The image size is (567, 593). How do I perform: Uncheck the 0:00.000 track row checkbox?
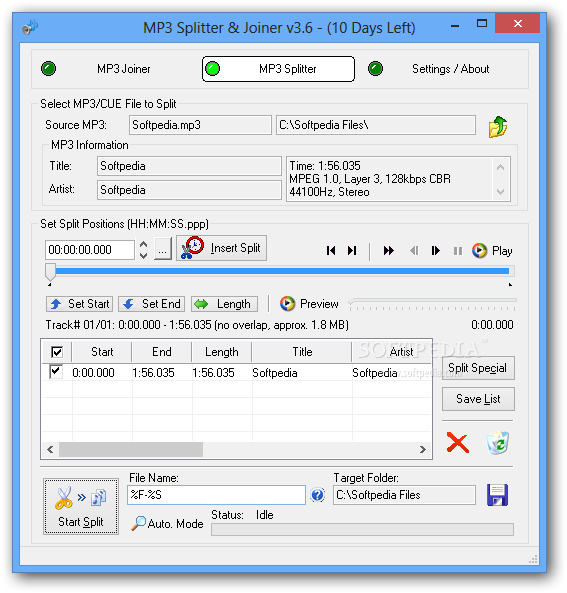coord(56,372)
